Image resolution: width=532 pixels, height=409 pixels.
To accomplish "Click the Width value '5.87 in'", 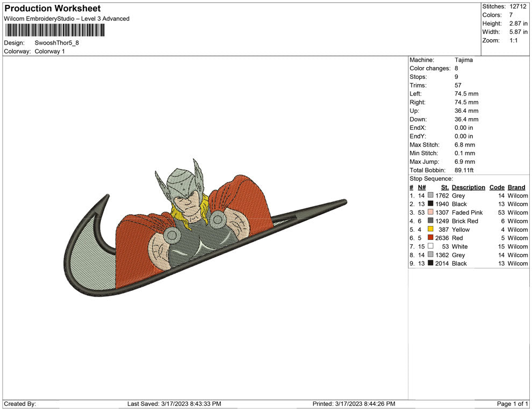I will pos(519,32).
